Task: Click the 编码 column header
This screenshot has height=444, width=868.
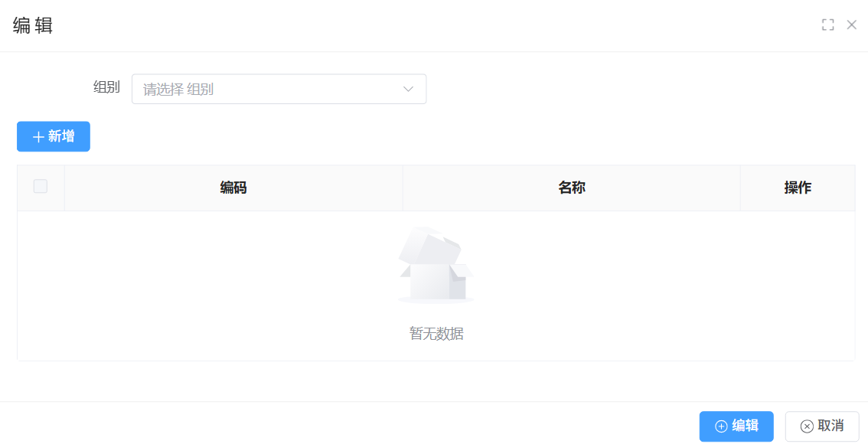Action: point(233,188)
